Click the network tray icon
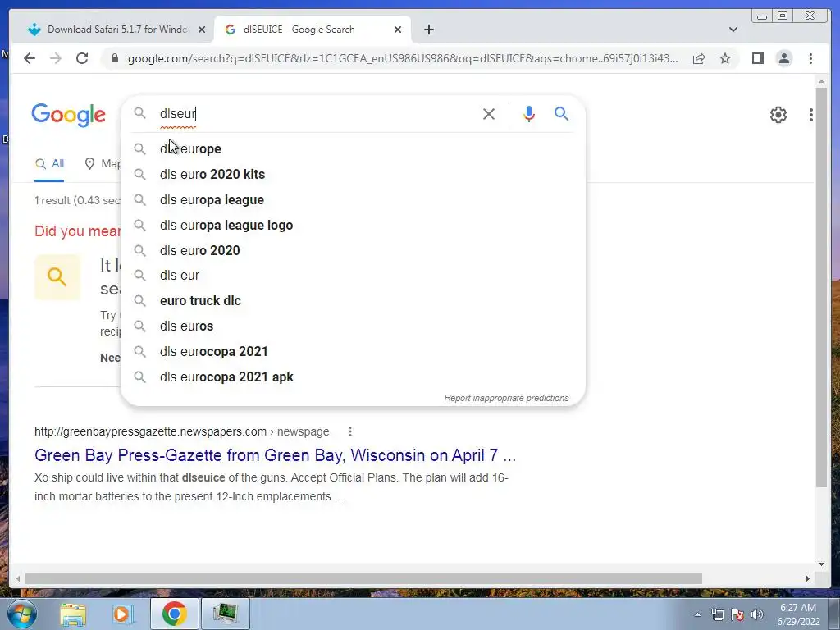840x630 pixels. coord(717,614)
